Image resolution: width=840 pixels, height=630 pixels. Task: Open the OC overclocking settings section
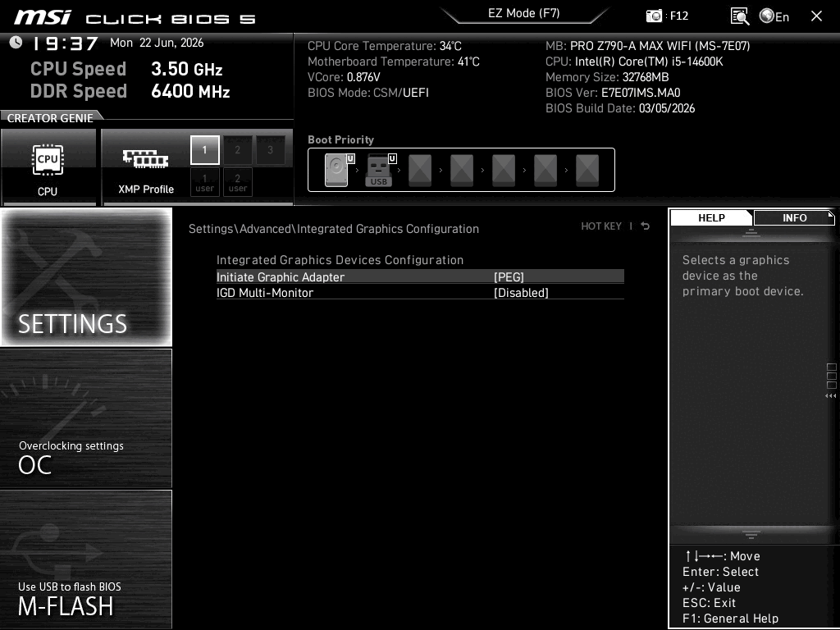click(x=86, y=418)
